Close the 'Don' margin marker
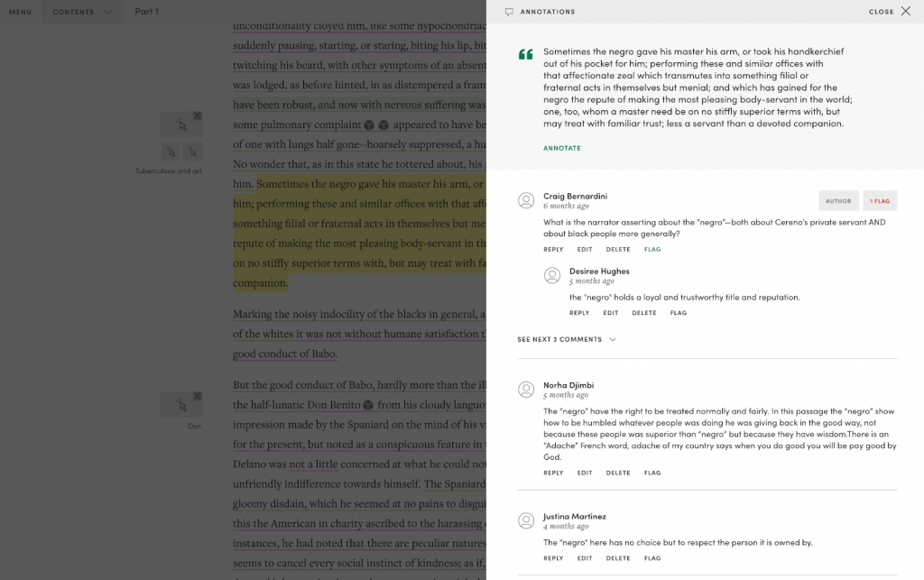Viewport: 924px width, 580px height. 198,396
